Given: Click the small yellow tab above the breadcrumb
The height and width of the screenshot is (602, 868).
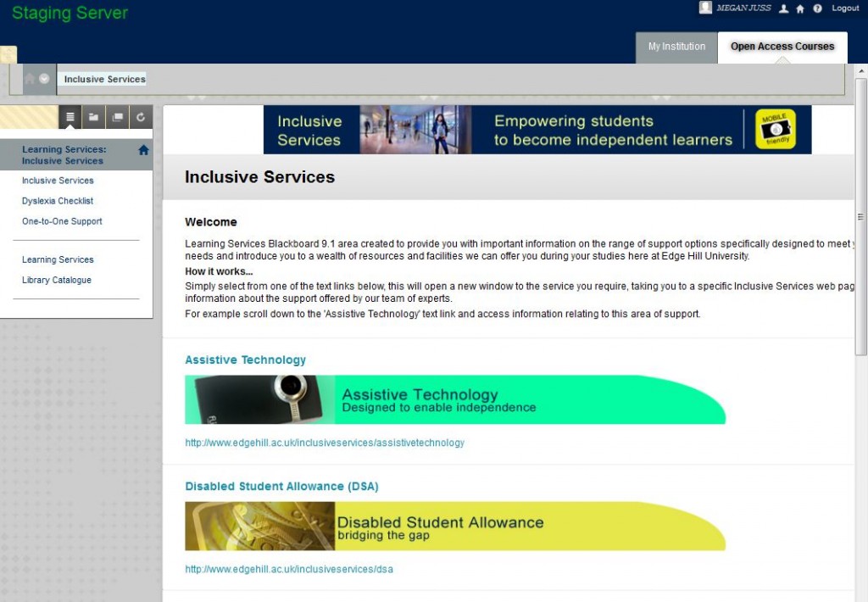Looking at the screenshot, I should [x=8, y=54].
